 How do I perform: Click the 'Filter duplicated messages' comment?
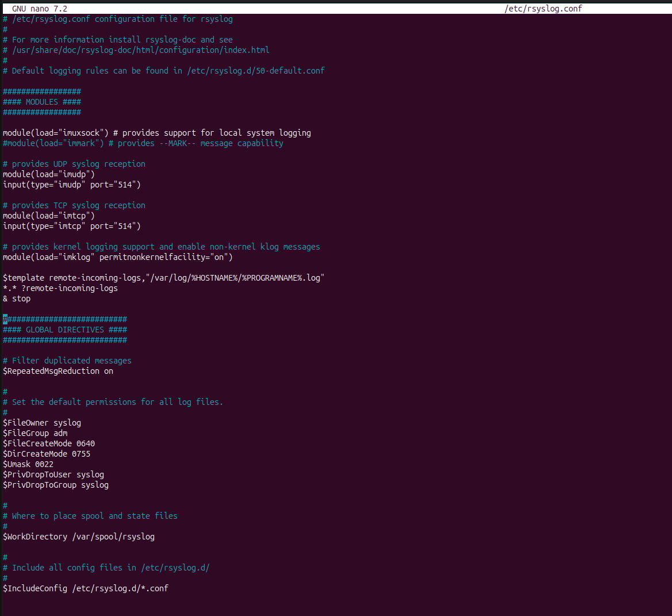[67, 361]
